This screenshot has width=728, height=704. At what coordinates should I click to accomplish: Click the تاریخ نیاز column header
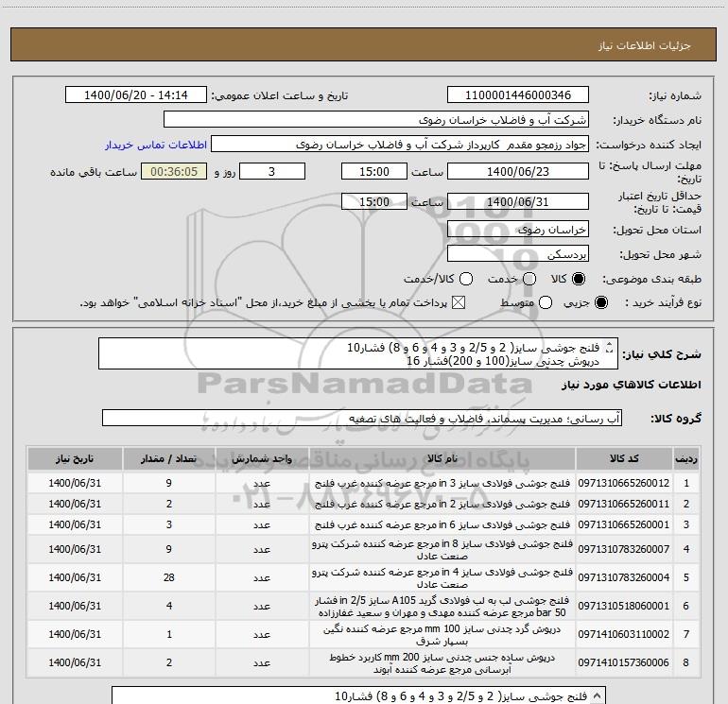75,458
